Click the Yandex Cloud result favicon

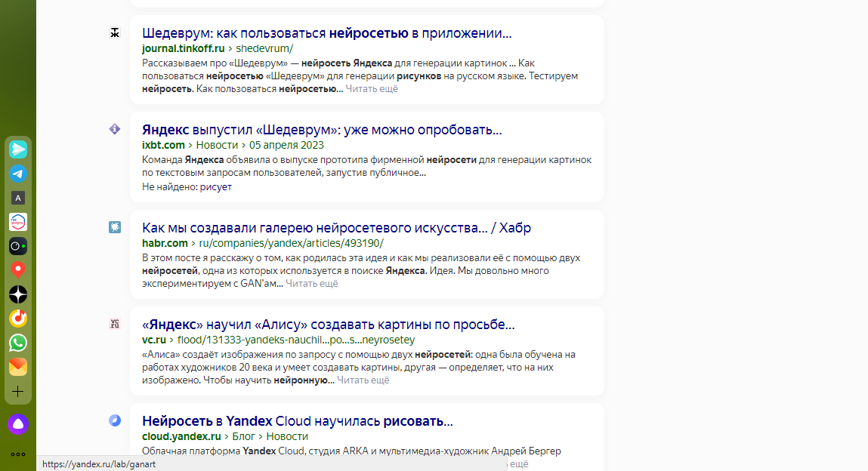(115, 420)
